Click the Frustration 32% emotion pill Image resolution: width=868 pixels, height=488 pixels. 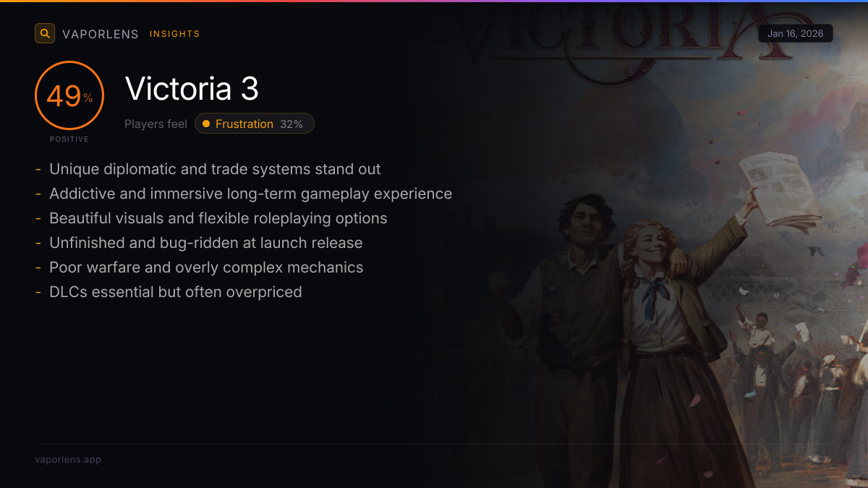tap(255, 124)
